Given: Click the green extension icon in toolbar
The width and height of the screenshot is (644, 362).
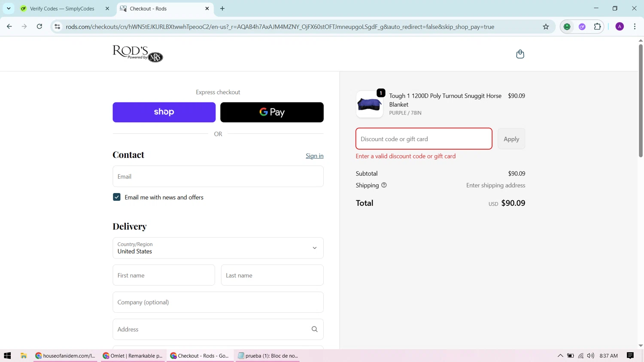Looking at the screenshot, I should (x=567, y=27).
